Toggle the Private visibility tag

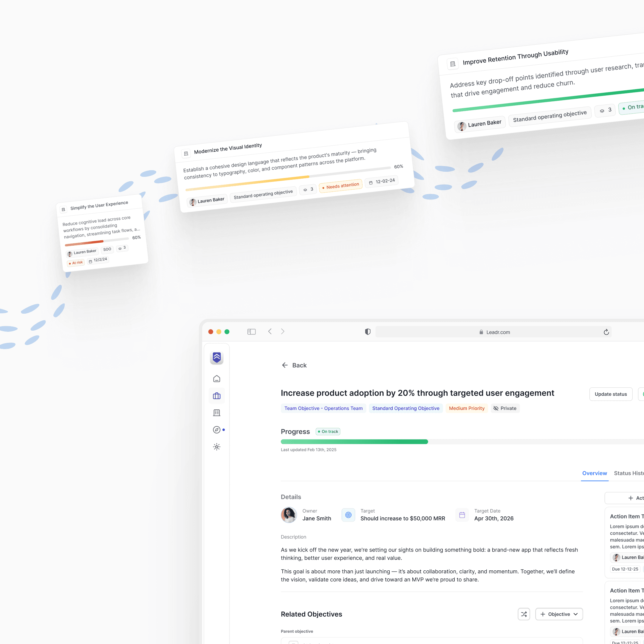point(505,408)
